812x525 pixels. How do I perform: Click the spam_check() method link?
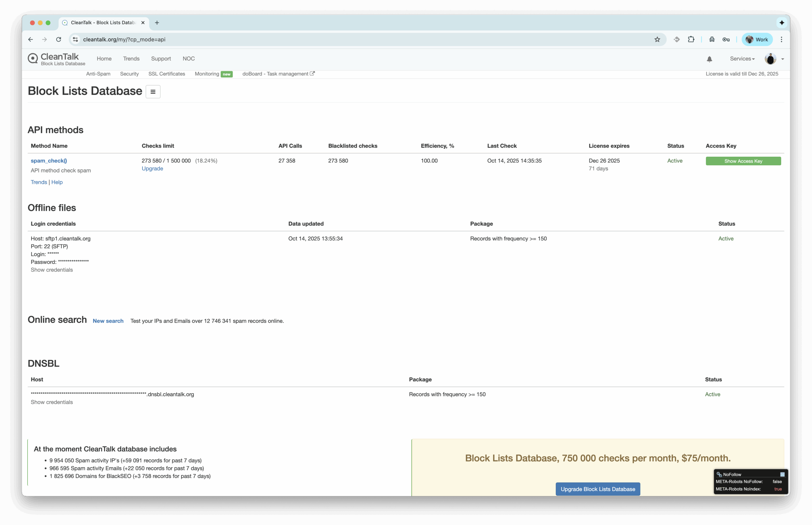pyautogui.click(x=49, y=160)
